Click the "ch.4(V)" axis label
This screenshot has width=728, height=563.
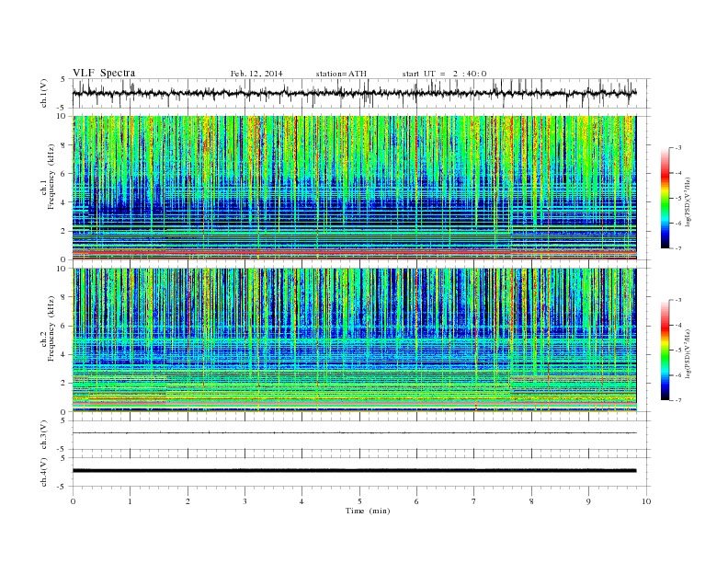(x=44, y=472)
